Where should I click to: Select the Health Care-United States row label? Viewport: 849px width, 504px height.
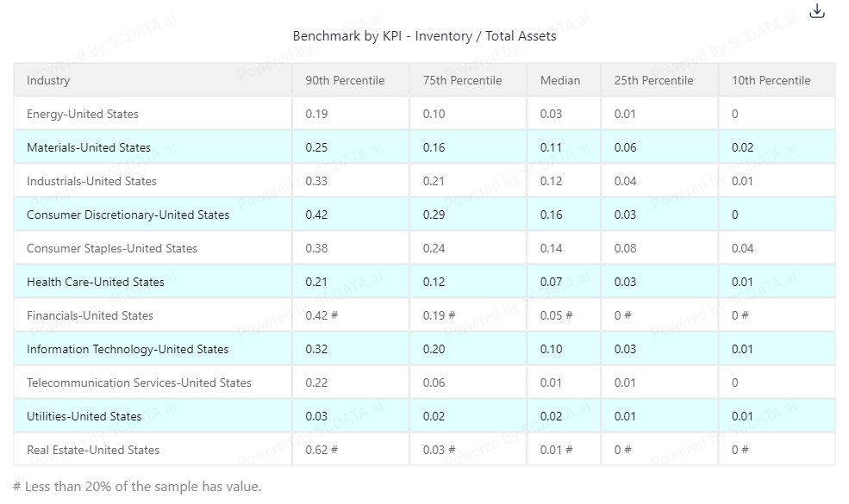pyautogui.click(x=95, y=282)
